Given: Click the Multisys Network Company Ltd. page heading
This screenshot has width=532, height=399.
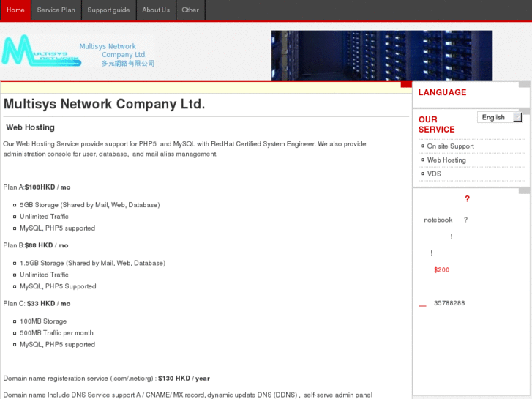Looking at the screenshot, I should (x=104, y=104).
